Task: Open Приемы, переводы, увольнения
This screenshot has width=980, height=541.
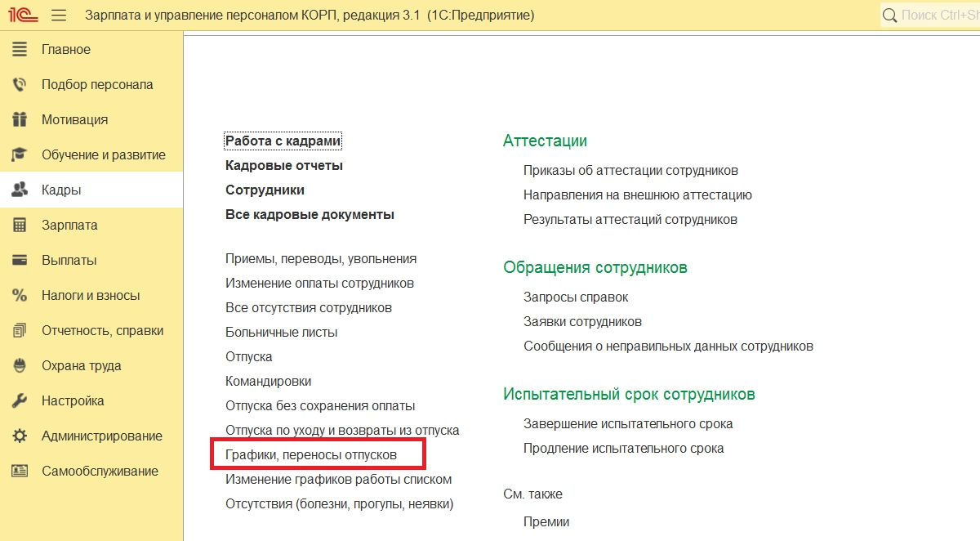Action: pyautogui.click(x=321, y=259)
